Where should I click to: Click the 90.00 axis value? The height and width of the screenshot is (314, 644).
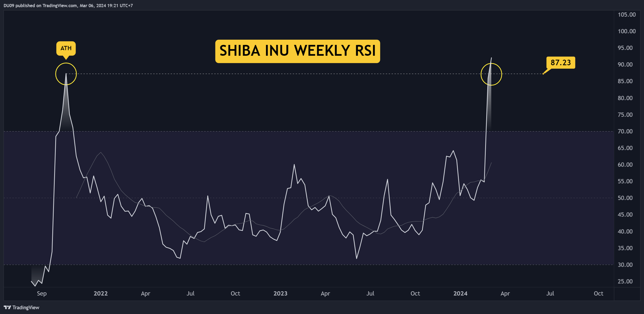[x=625, y=64]
